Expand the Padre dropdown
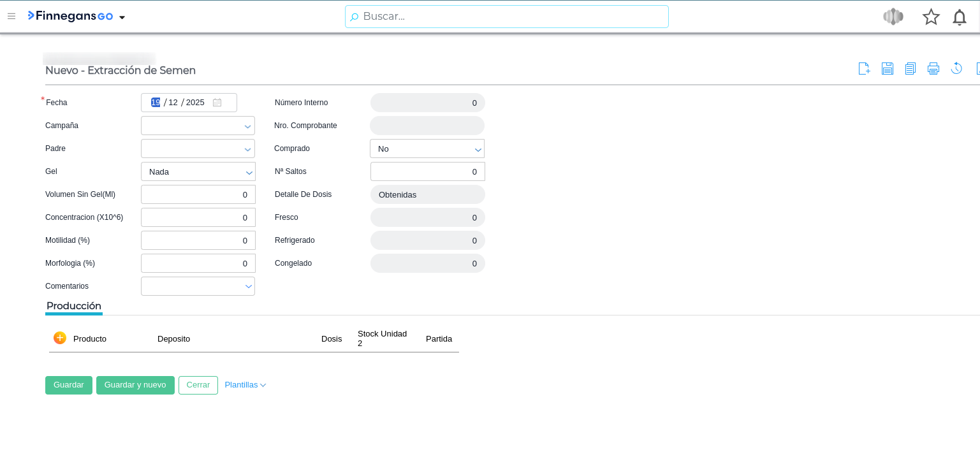This screenshot has width=980, height=464. pyautogui.click(x=247, y=149)
